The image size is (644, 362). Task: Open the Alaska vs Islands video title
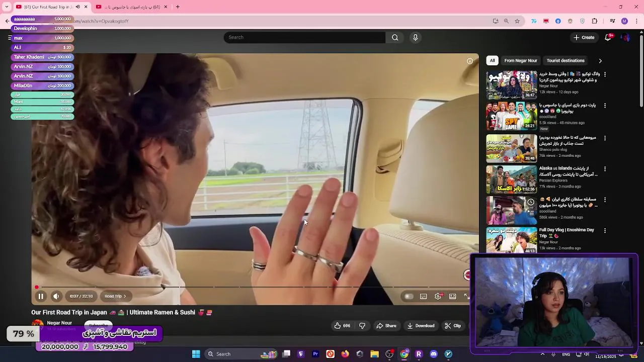568,171
